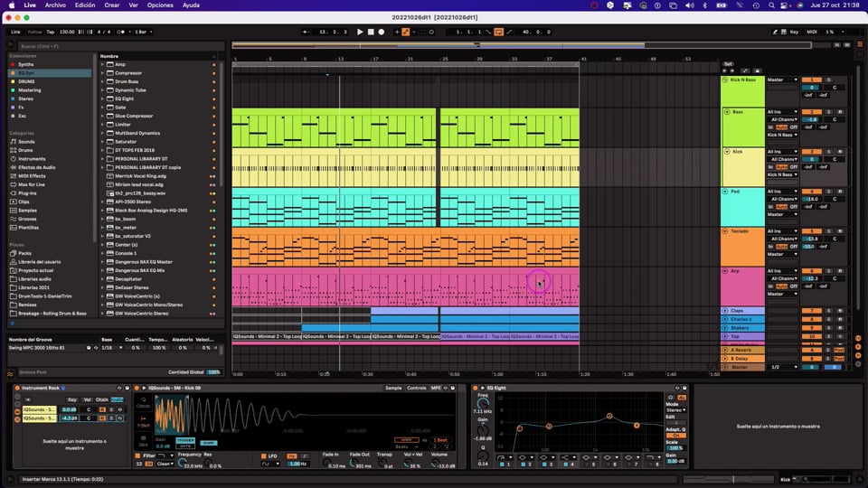Viewport: 868px width, 488px height.
Task: Toggle the metronome in the transport bar
Action: coord(121,33)
